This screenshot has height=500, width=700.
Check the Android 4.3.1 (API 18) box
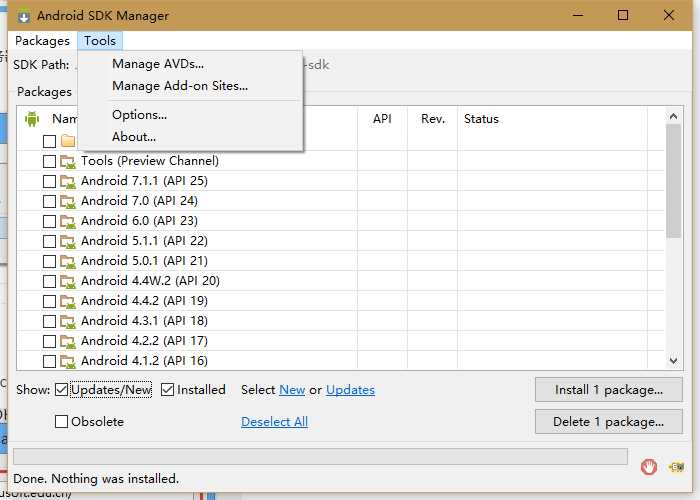pos(49,321)
